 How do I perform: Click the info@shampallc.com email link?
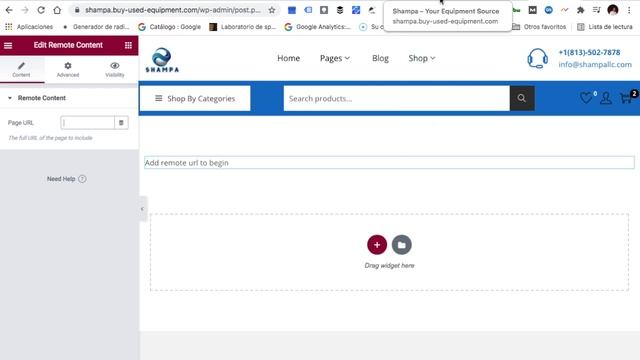click(x=595, y=64)
